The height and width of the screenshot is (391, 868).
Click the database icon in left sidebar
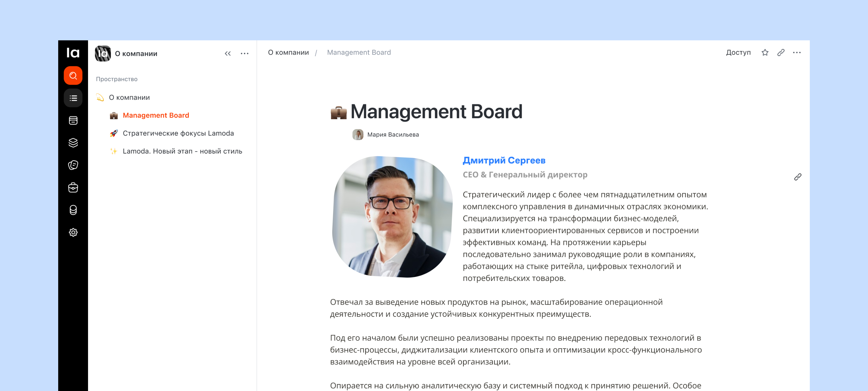73,210
